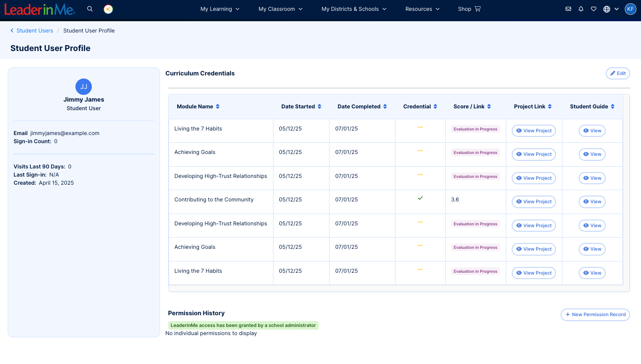Open the KF user avatar menu
The image size is (641, 364).
click(x=631, y=9)
